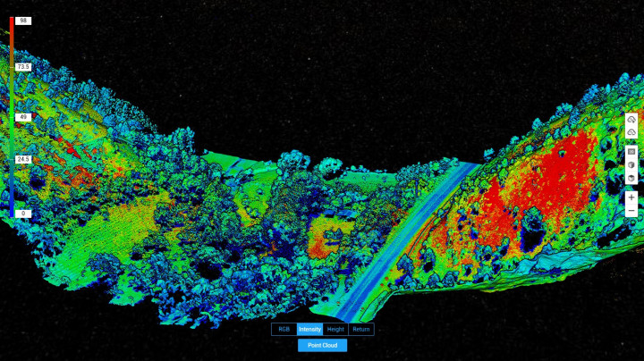Click the 0 label on the legend
644x361 pixels.
click(x=23, y=214)
